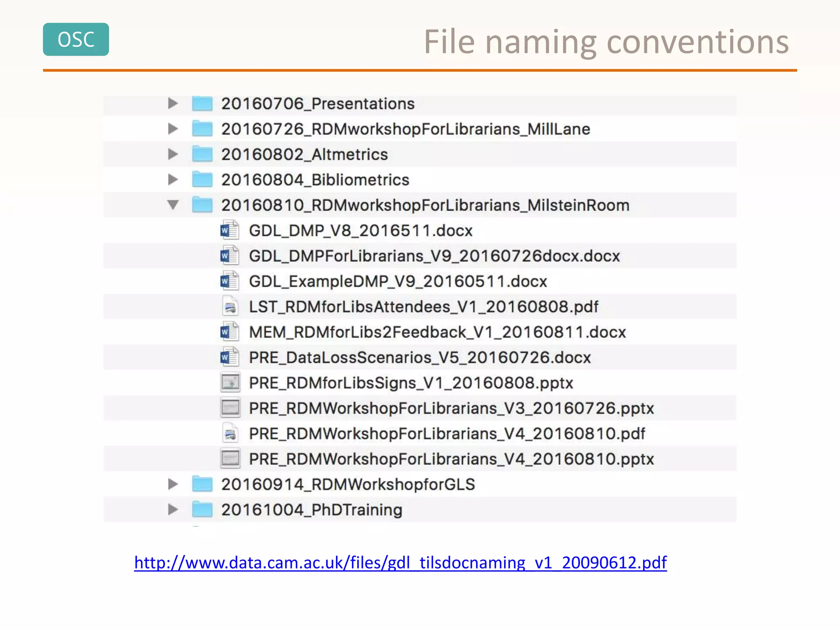Image resolution: width=840 pixels, height=630 pixels.
Task: Select file name GDL_DMPForLibrarians_V9_20160726docx.docx
Action: tap(435, 256)
